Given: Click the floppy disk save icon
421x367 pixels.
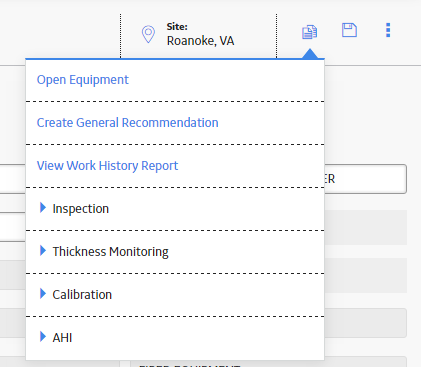Looking at the screenshot, I should (349, 30).
